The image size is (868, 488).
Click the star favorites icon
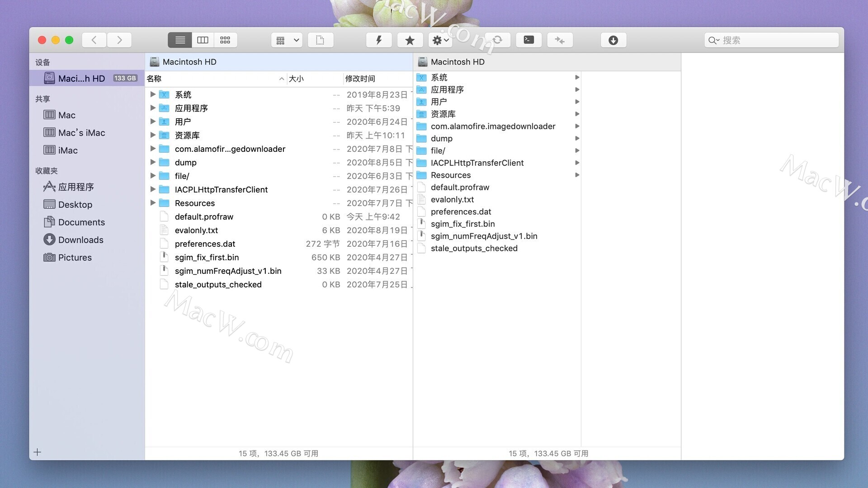[410, 40]
